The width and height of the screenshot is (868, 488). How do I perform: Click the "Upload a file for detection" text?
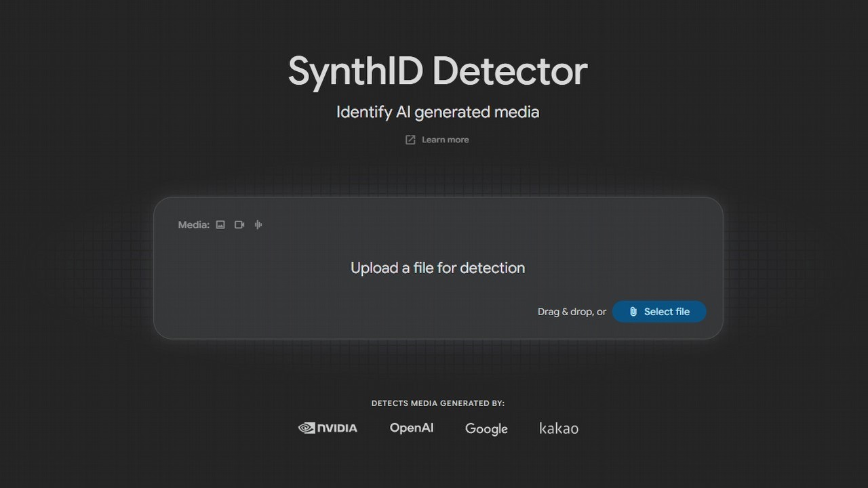coord(437,268)
